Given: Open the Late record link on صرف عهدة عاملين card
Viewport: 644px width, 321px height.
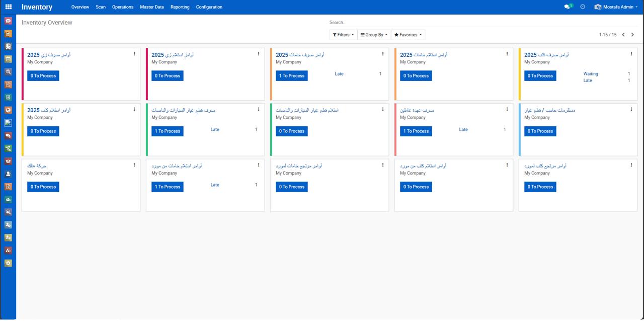Looking at the screenshot, I should 463,129.
